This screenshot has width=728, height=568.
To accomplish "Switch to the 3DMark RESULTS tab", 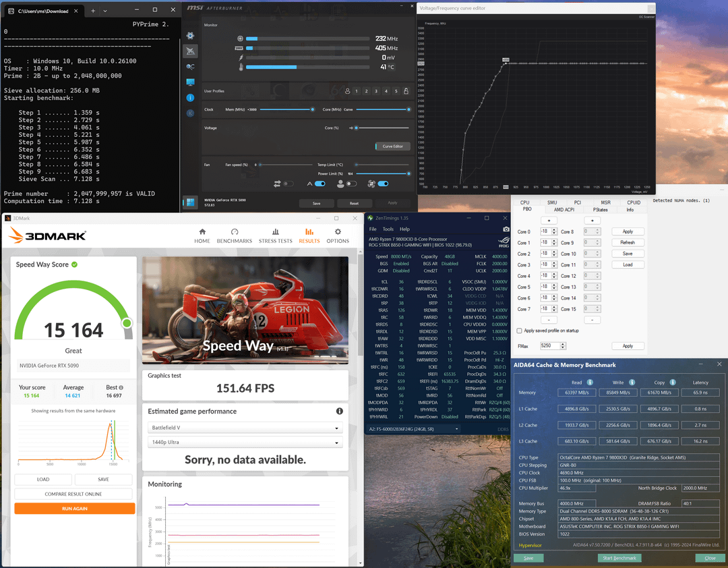I will point(309,235).
